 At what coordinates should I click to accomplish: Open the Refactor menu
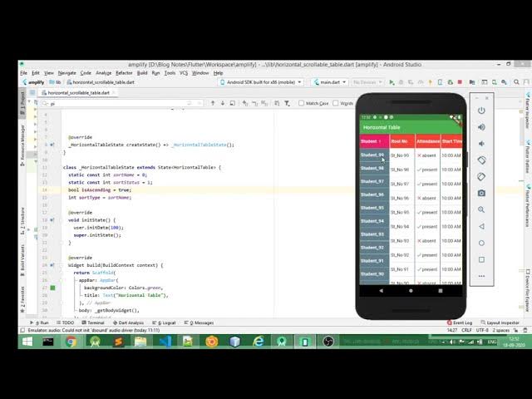pyautogui.click(x=124, y=73)
